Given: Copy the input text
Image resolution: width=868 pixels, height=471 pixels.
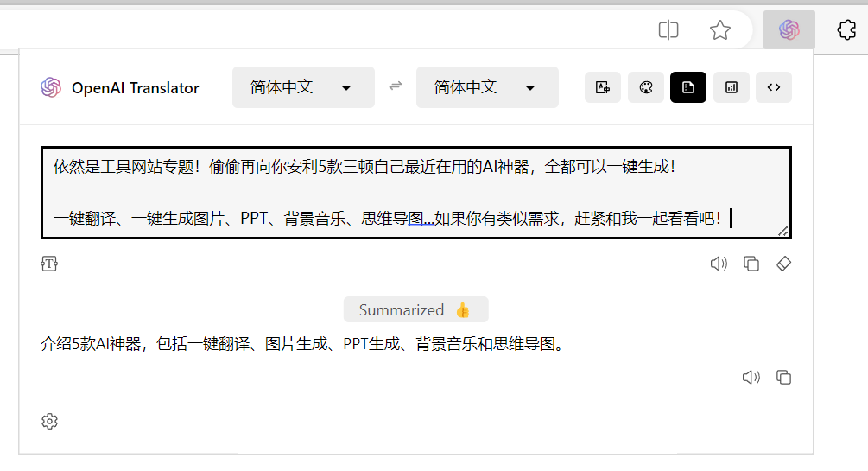Looking at the screenshot, I should click(x=751, y=264).
